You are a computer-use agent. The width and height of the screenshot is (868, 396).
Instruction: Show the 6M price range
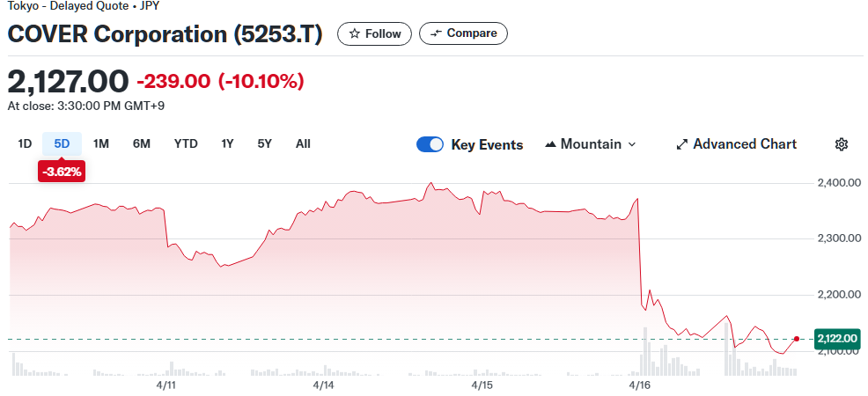click(142, 143)
